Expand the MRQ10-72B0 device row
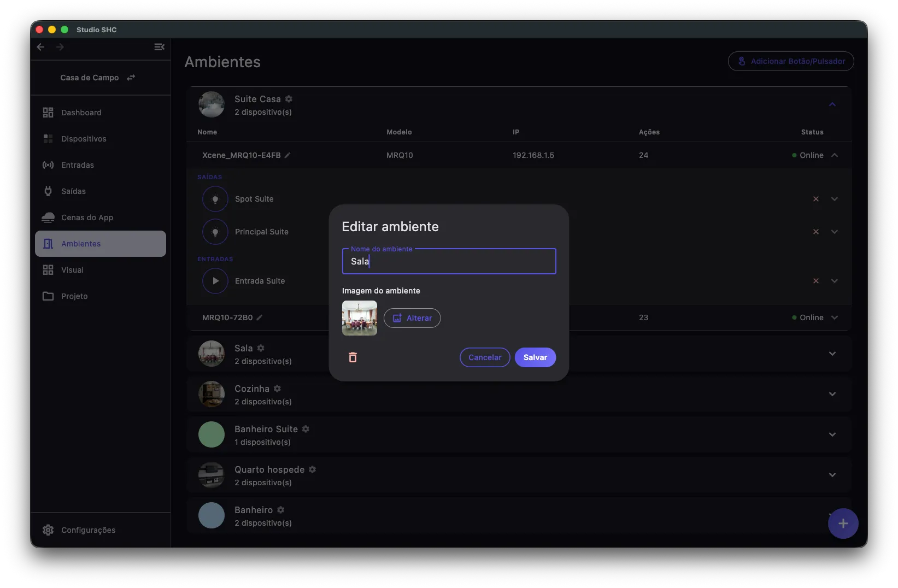The height and width of the screenshot is (588, 898). pos(835,317)
